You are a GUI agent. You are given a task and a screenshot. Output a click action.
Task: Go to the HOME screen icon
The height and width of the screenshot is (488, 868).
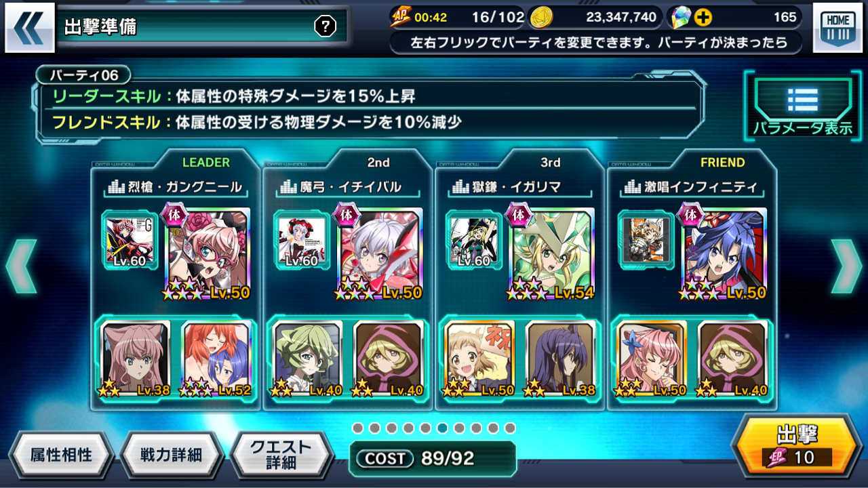click(837, 28)
